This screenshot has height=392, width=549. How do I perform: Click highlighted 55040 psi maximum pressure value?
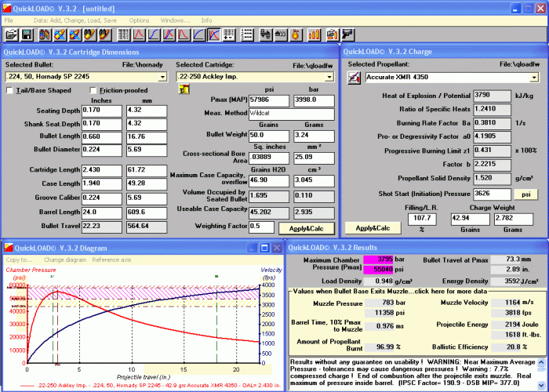pyautogui.click(x=378, y=270)
